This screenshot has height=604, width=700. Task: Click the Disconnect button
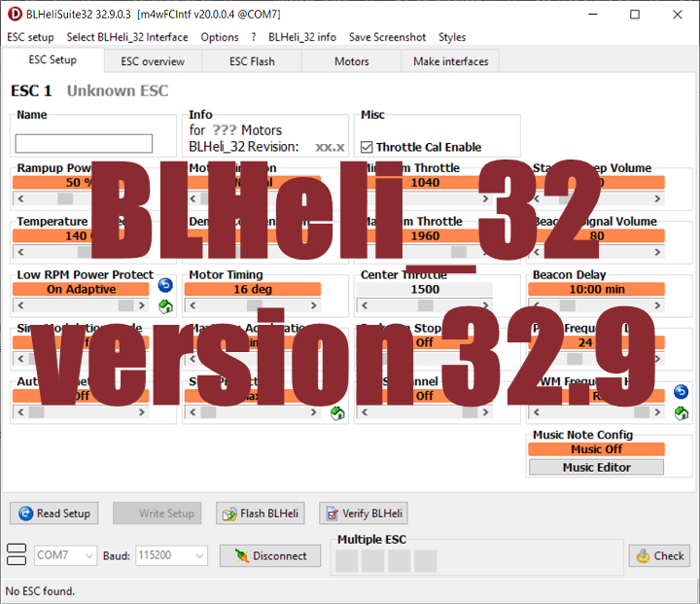pyautogui.click(x=270, y=555)
